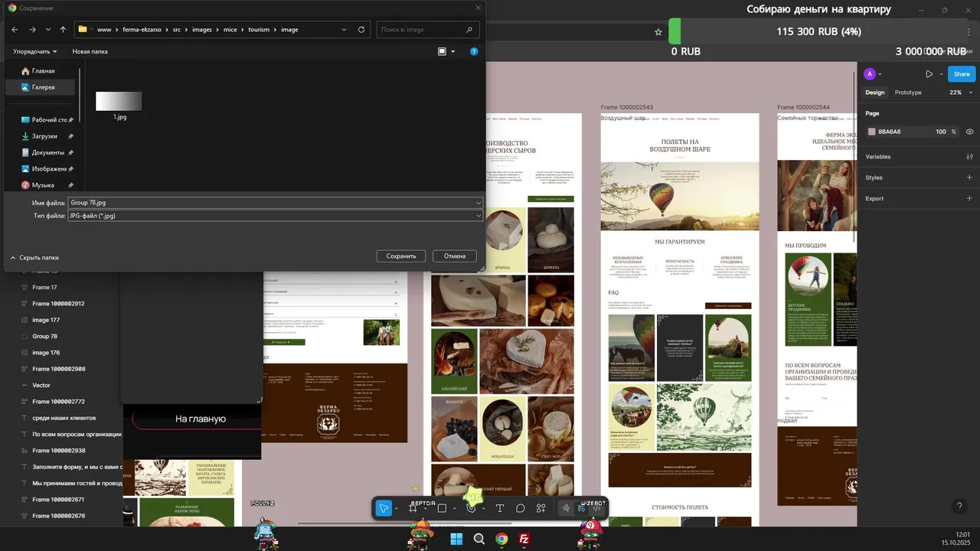Click the search field 'Поиск в: image'
Image resolution: width=980 pixels, height=551 pixels.
tap(428, 30)
